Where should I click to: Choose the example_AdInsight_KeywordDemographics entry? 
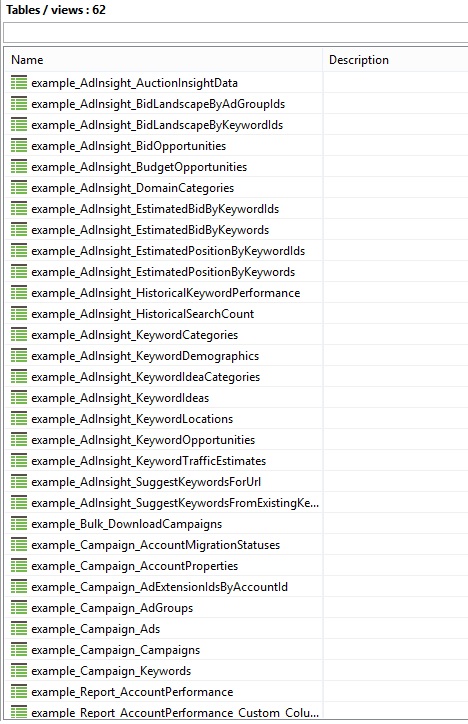point(145,356)
